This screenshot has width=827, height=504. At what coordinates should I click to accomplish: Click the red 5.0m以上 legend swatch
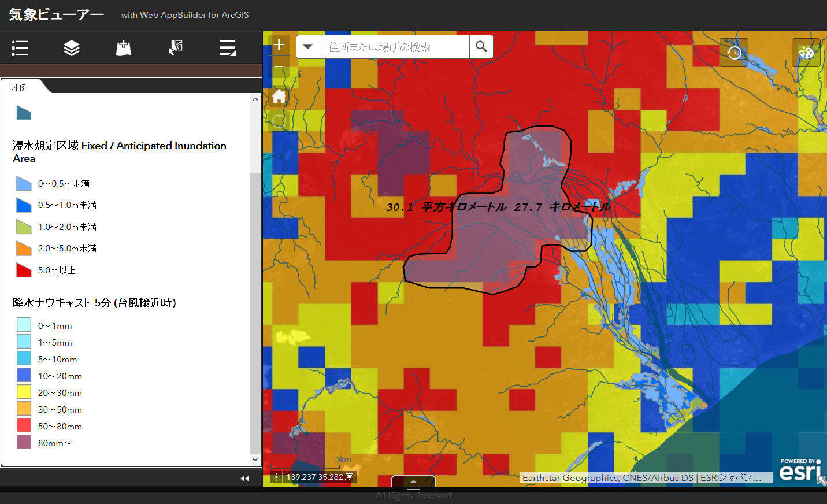point(24,270)
